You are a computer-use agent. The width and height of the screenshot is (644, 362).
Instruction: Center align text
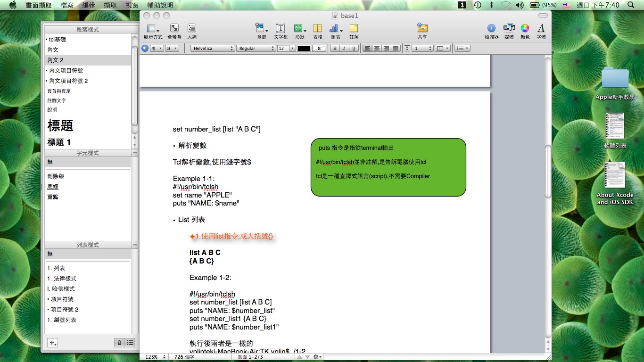pyautogui.click(x=377, y=48)
